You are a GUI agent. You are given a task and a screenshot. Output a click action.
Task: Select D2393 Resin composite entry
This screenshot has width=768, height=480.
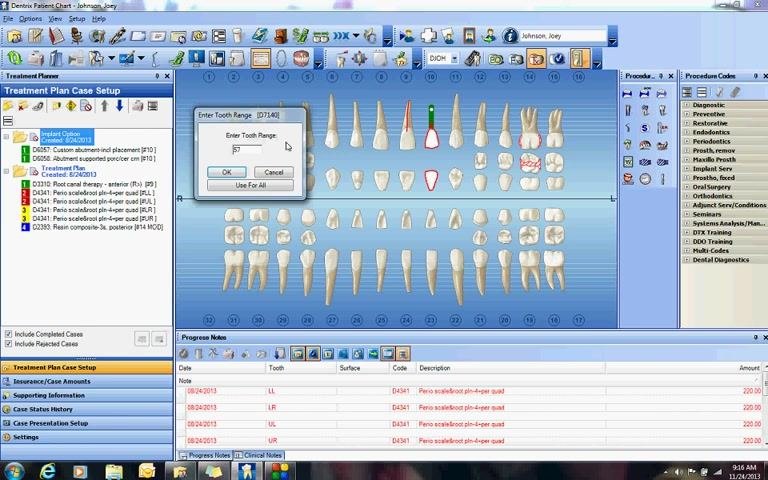coord(97,227)
